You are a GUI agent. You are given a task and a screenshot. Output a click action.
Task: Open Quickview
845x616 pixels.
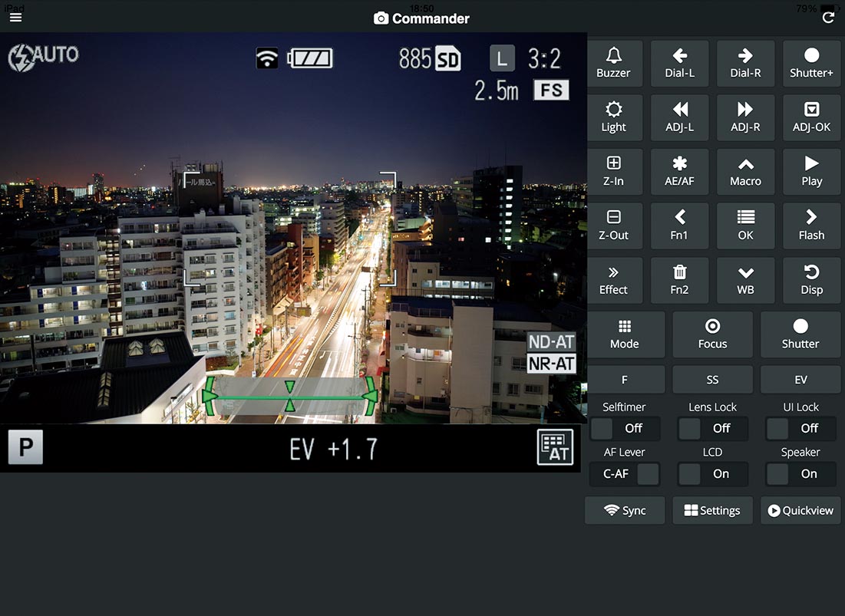800,510
